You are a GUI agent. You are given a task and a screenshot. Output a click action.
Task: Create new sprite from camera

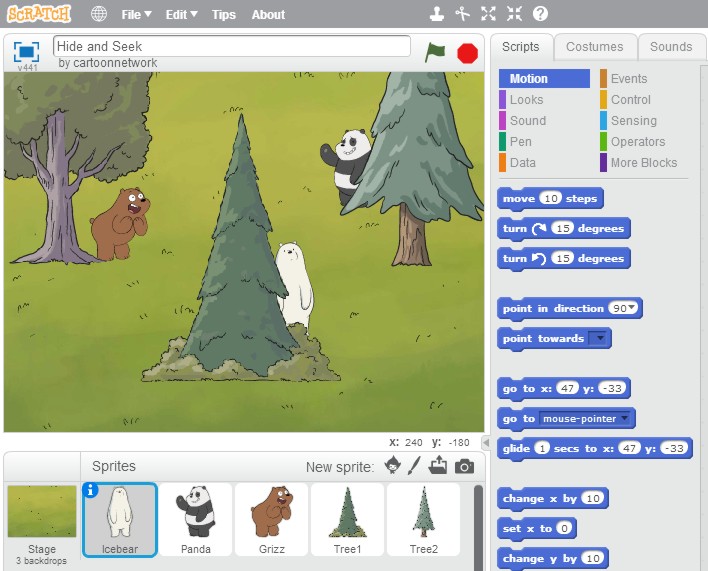coord(464,466)
